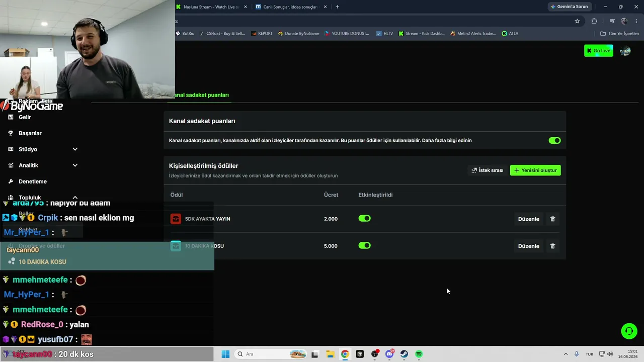This screenshot has height=362, width=644.
Task: Delete the 5DK AYAKTA YAYIN reward
Action: (552, 219)
